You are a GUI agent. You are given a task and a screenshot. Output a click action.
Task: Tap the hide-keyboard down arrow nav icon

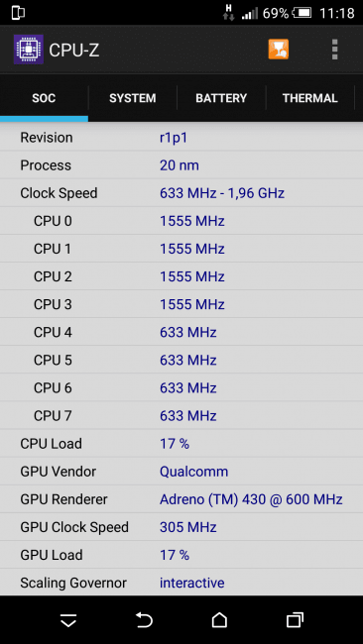click(68, 620)
